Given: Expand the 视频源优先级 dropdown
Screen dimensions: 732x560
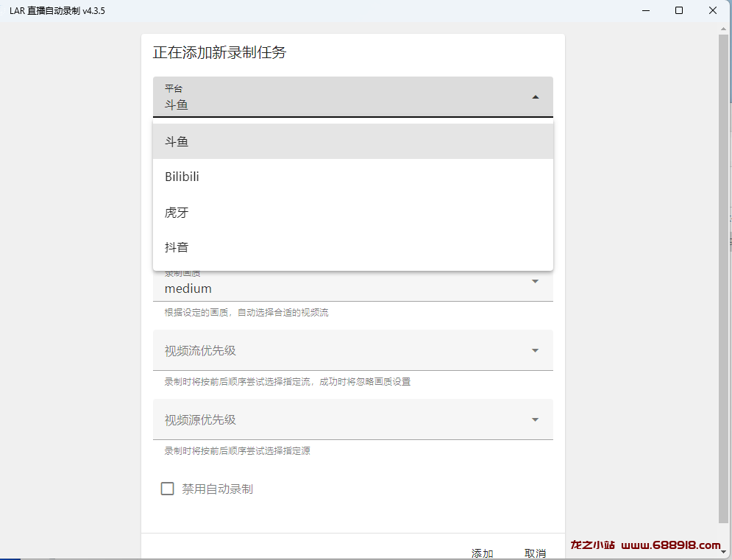Looking at the screenshot, I should (x=353, y=419).
